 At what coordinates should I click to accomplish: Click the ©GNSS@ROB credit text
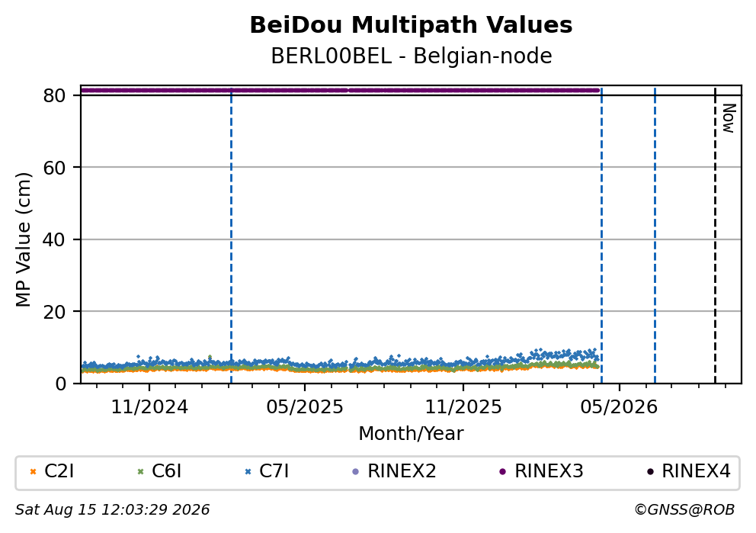coord(684,510)
